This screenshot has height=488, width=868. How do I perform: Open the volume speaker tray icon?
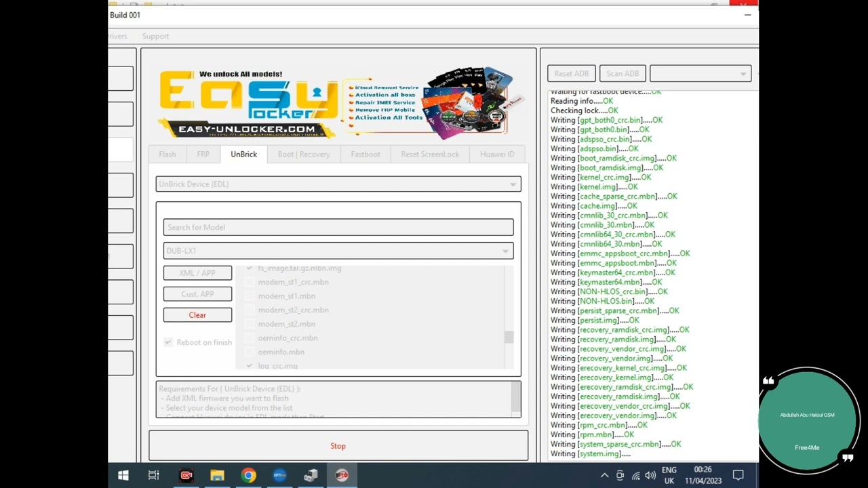coord(650,476)
